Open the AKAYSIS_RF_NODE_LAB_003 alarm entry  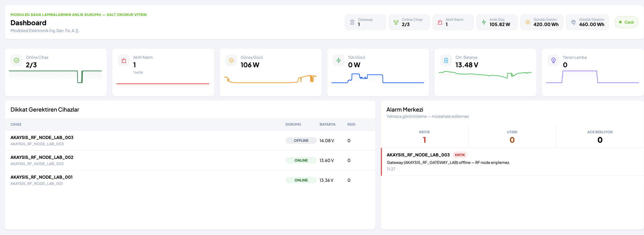[x=512, y=162]
